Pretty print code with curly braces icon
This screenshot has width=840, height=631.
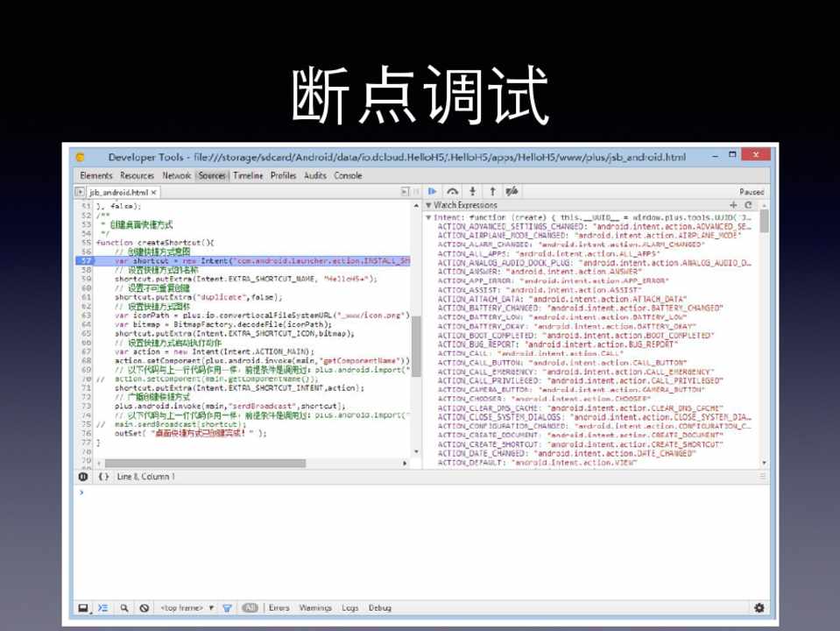[x=103, y=477]
